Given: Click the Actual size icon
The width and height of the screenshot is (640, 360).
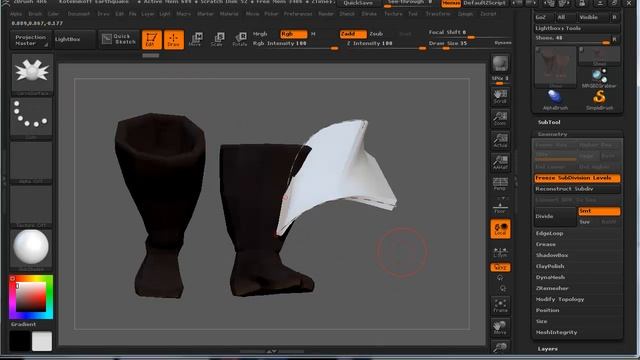Looking at the screenshot, I should coord(500,140).
